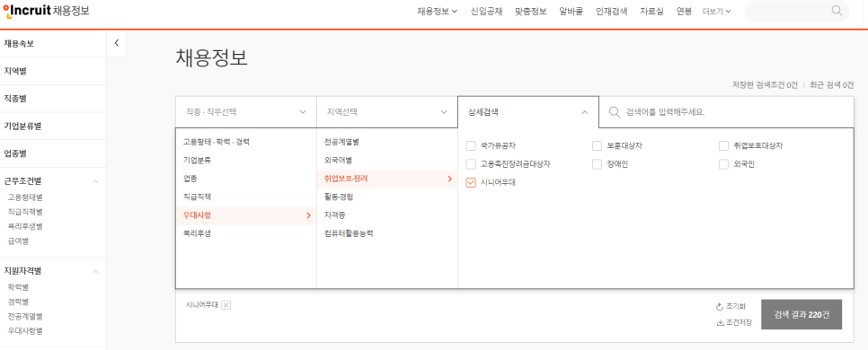The image size is (868, 350).
Task: Open the 채용정보 menu in top navigation
Action: pyautogui.click(x=437, y=11)
